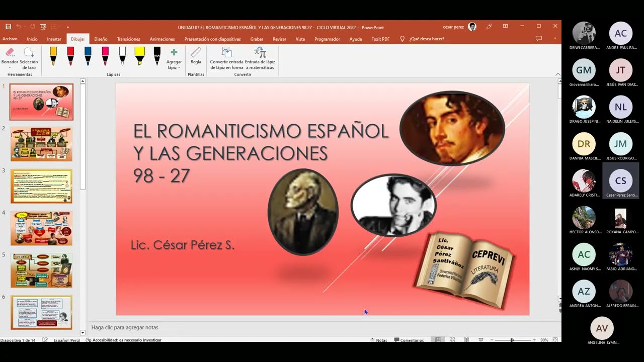The height and width of the screenshot is (362, 644).
Task: Click the cesar perez account name
Action: click(x=453, y=27)
